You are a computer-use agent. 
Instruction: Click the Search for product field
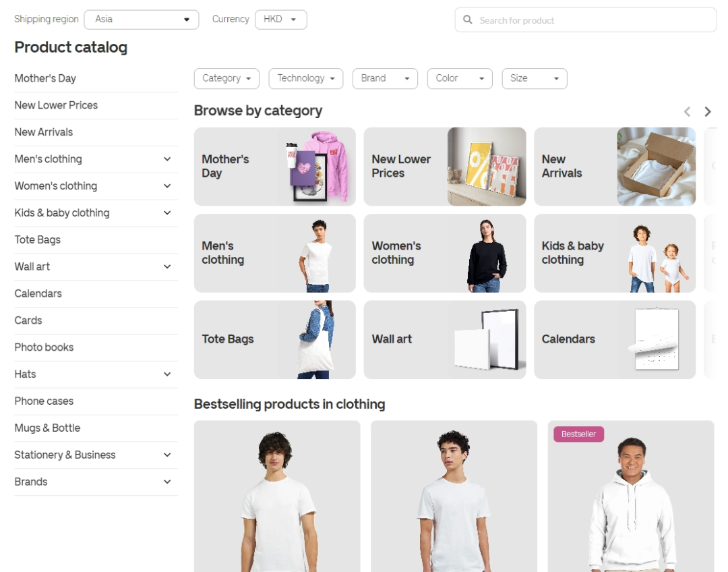click(593, 20)
